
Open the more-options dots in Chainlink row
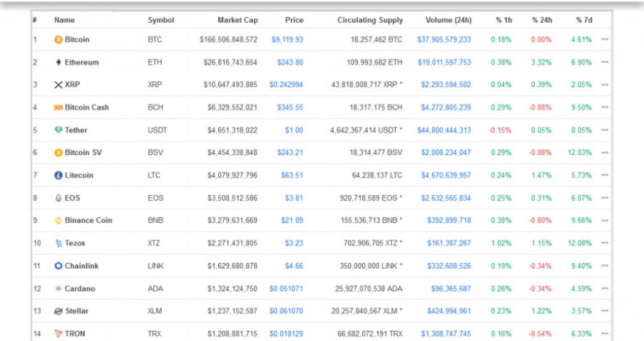[605, 266]
